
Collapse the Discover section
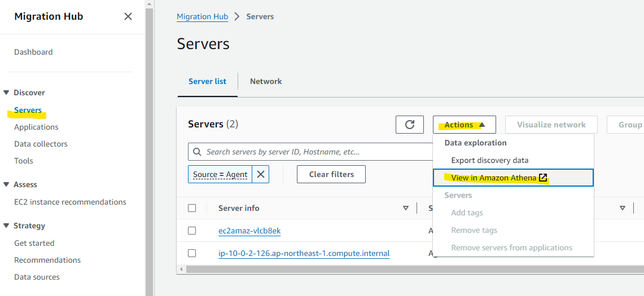pyautogui.click(x=6, y=93)
